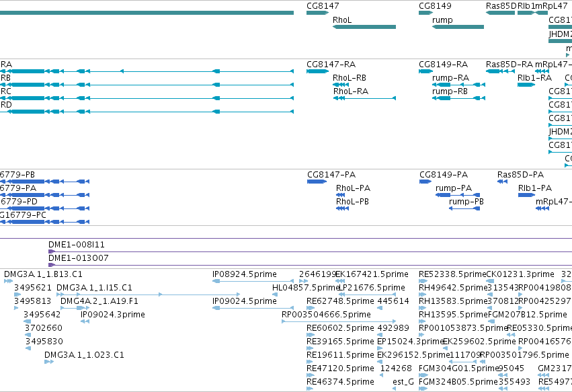The height and width of the screenshot is (392, 572).
Task: Click the rump gene feature bar
Action: [x=458, y=27]
